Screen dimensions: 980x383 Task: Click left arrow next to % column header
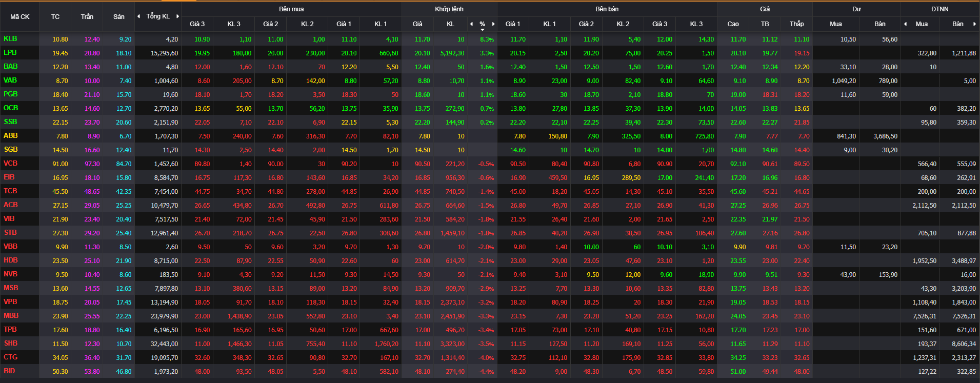tap(472, 24)
